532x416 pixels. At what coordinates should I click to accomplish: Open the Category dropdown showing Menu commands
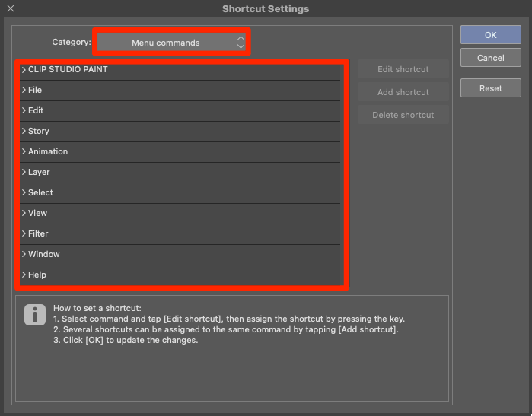click(171, 43)
